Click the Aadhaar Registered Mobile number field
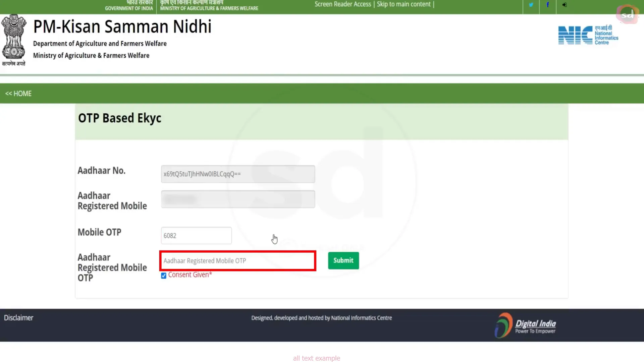The width and height of the screenshot is (644, 362). coord(238,199)
